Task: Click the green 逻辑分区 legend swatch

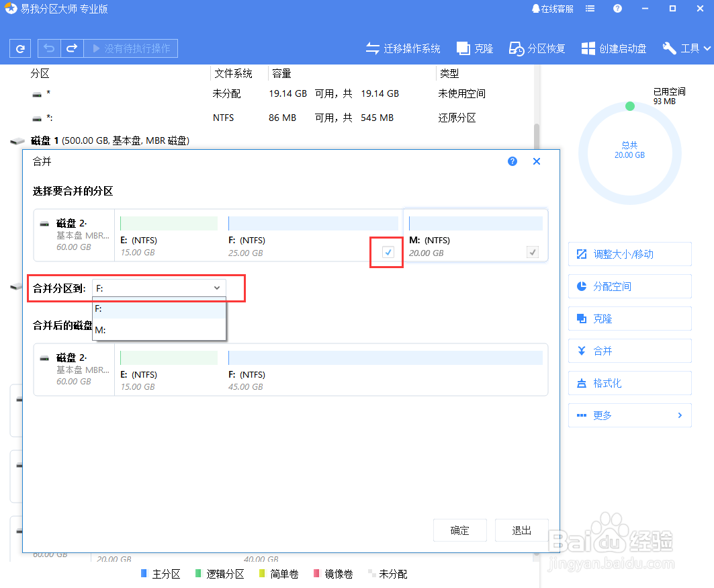Action: (199, 574)
